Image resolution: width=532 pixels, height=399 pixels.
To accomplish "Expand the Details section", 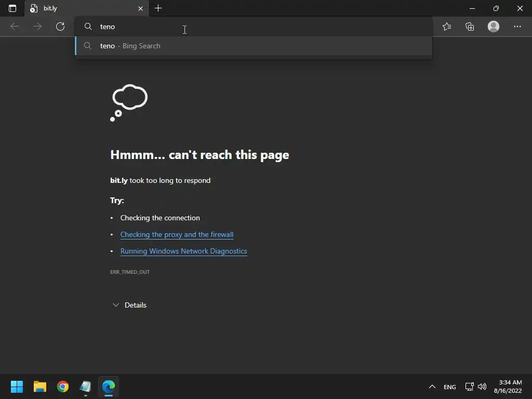I will click(x=129, y=305).
